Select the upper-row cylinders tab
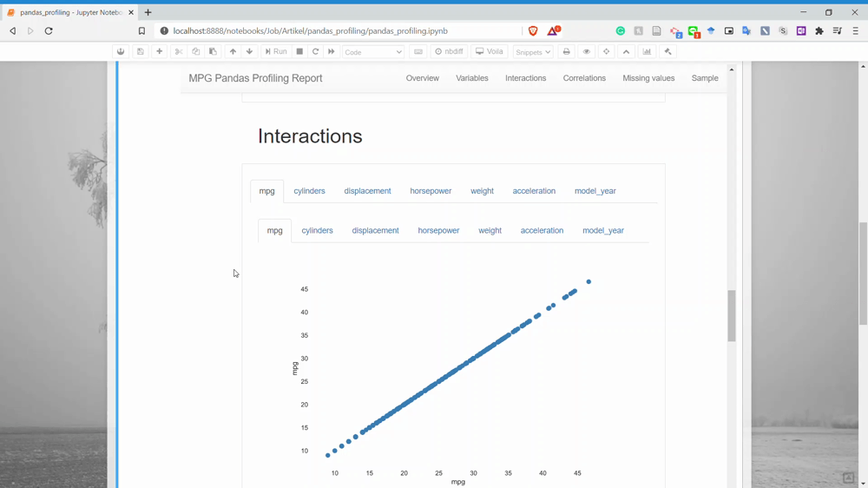This screenshot has width=868, height=488. [310, 191]
